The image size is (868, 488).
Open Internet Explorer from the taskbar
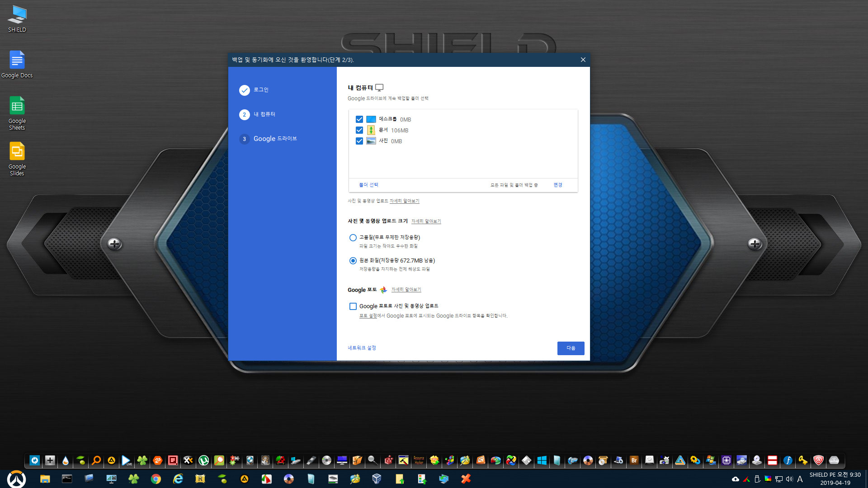[x=178, y=479]
